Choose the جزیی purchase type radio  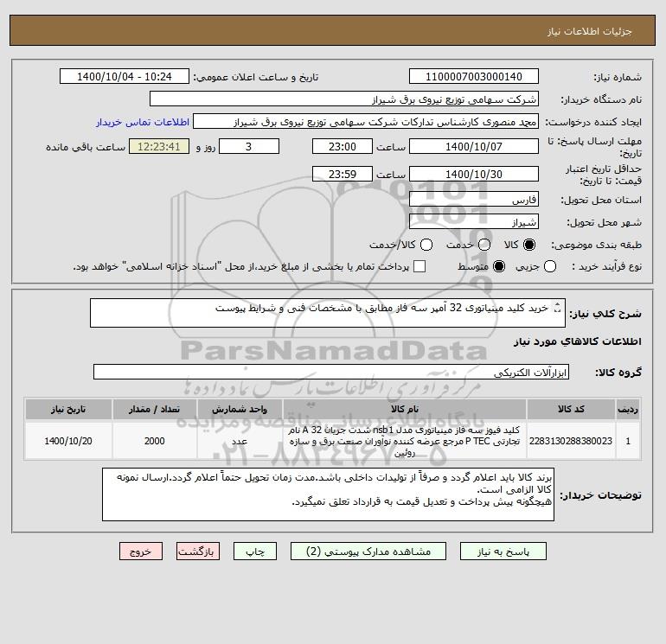[x=550, y=266]
